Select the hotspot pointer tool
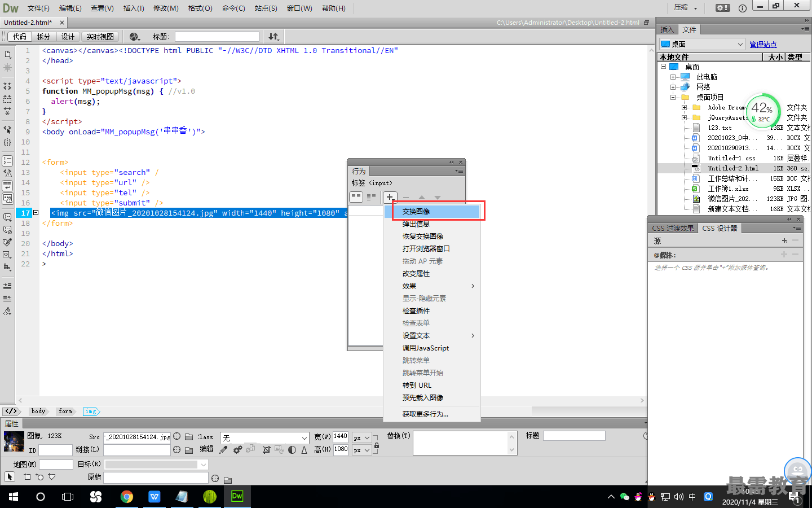This screenshot has height=508, width=812. 10,477
